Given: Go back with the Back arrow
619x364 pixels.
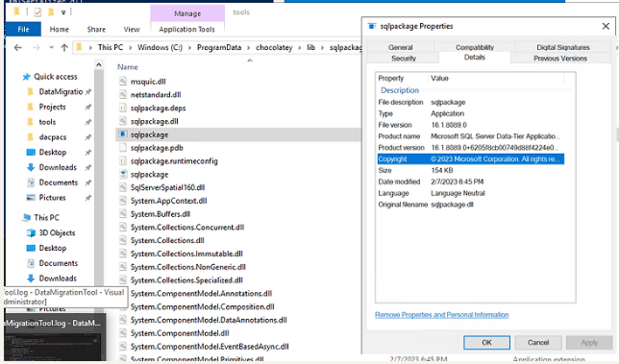Looking at the screenshot, I should (17, 48).
